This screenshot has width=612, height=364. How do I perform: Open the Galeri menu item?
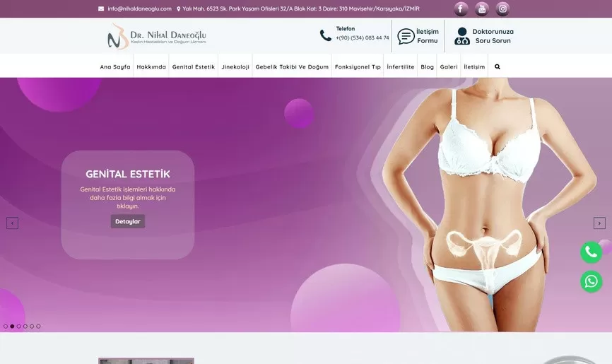click(449, 66)
